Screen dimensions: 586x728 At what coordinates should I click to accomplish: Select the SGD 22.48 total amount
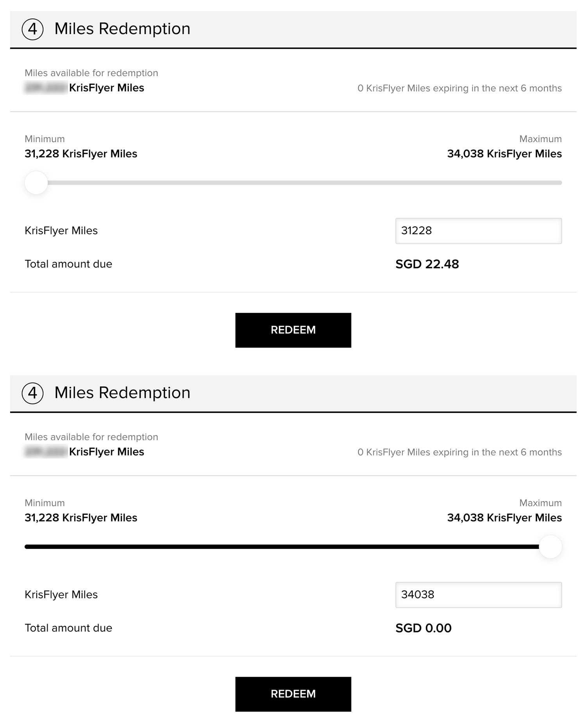[x=427, y=264]
